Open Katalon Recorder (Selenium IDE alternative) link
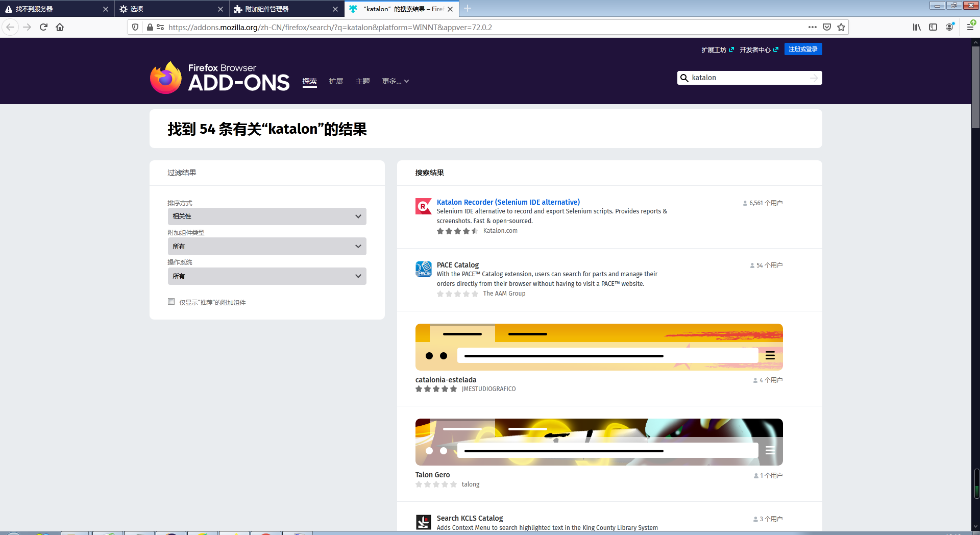 pyautogui.click(x=508, y=202)
